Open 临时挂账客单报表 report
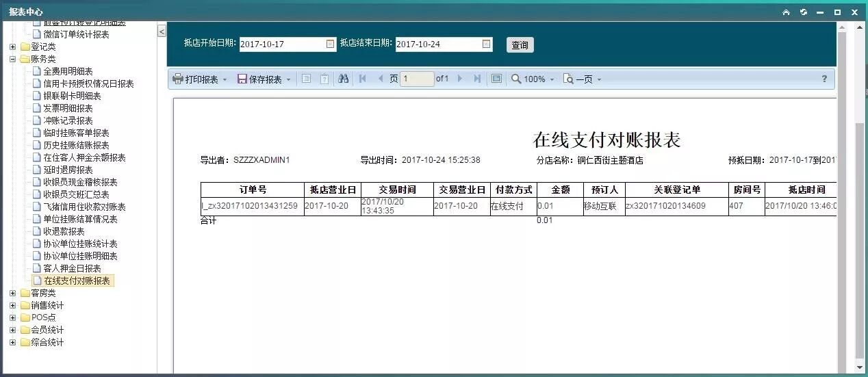Screen dimensions: 868x377 click(76, 133)
